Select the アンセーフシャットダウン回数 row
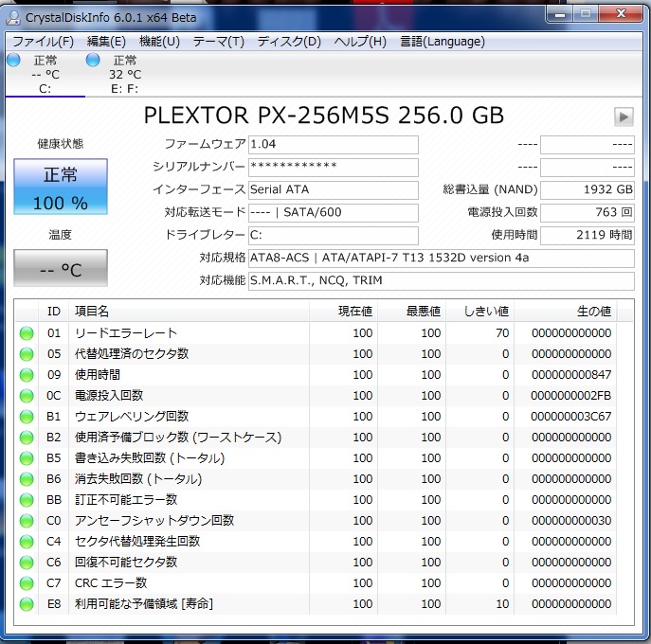The height and width of the screenshot is (644, 651). click(316, 520)
